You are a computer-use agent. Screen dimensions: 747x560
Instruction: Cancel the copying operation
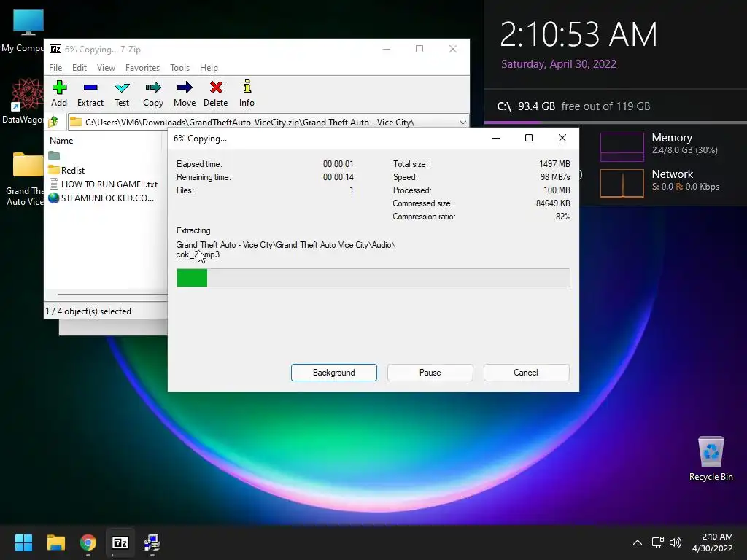pos(526,373)
